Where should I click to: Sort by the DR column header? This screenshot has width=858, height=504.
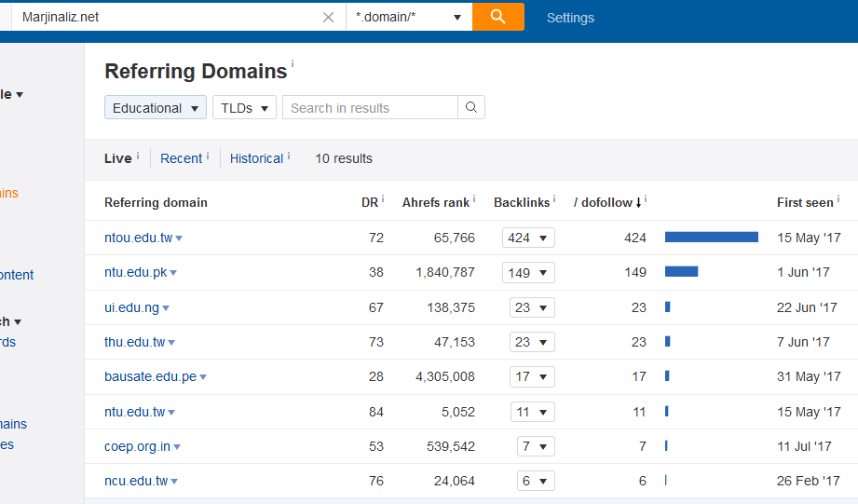pos(369,202)
